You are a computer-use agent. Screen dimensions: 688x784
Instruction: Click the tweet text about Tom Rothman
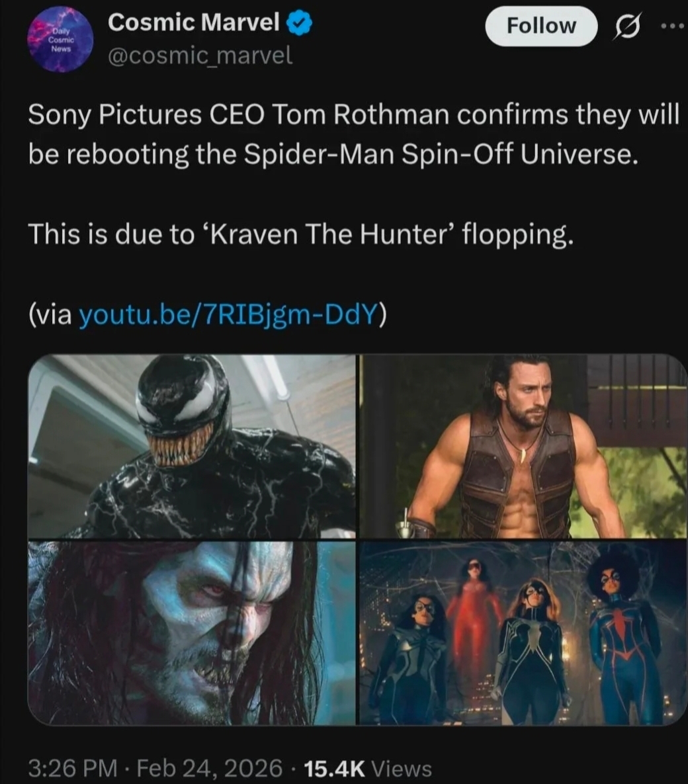[x=353, y=134]
